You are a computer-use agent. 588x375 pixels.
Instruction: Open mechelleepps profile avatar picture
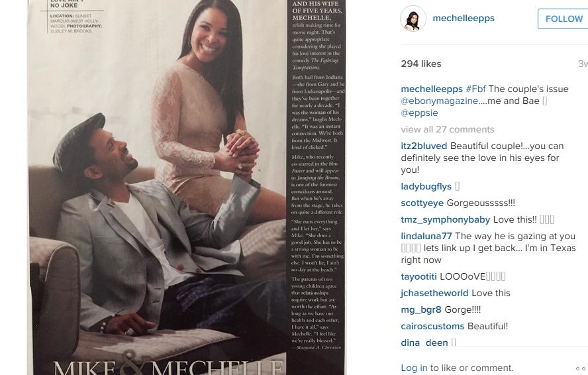(413, 19)
